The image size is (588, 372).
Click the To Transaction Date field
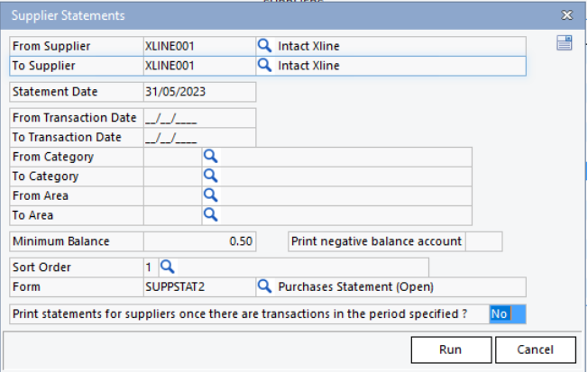pos(199,138)
